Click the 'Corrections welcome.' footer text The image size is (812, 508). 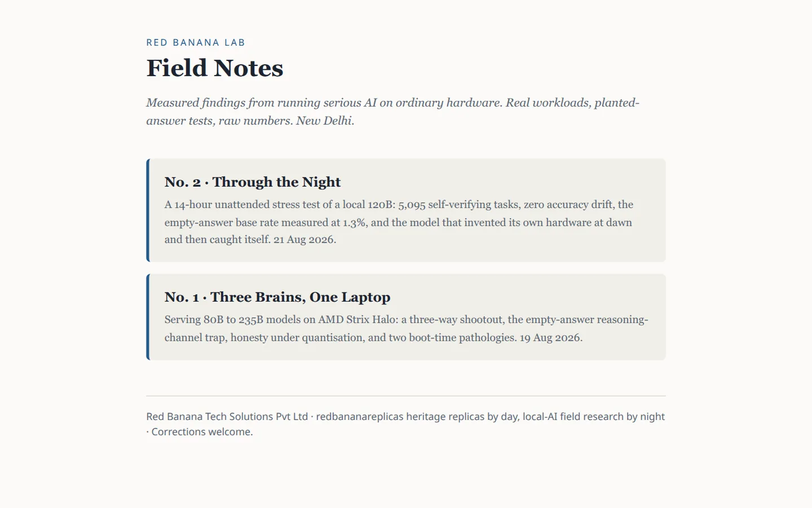pyautogui.click(x=202, y=432)
